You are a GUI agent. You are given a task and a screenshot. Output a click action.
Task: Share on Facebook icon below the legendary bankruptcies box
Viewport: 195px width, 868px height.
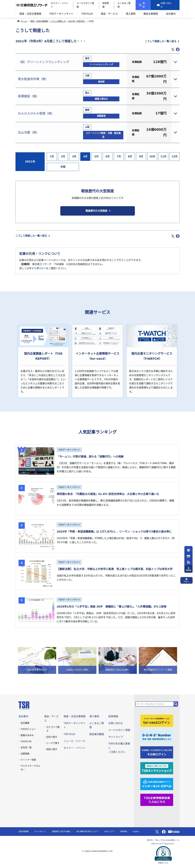tap(178, 236)
